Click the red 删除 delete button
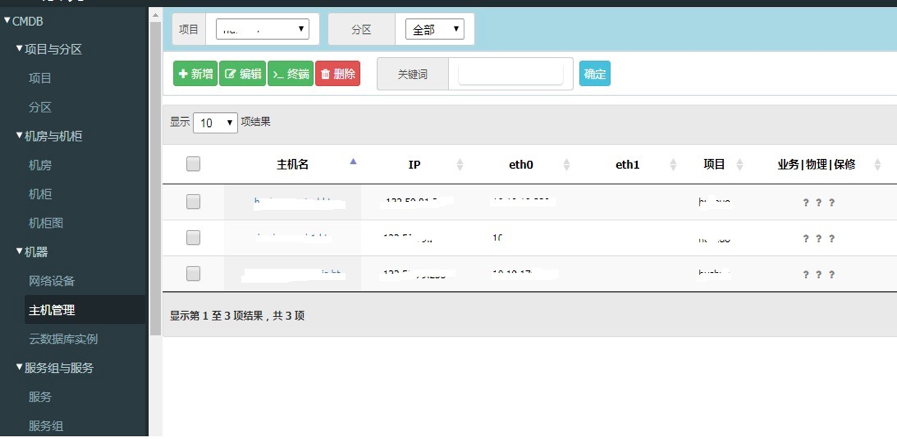This screenshot has height=439, width=897. pos(338,73)
